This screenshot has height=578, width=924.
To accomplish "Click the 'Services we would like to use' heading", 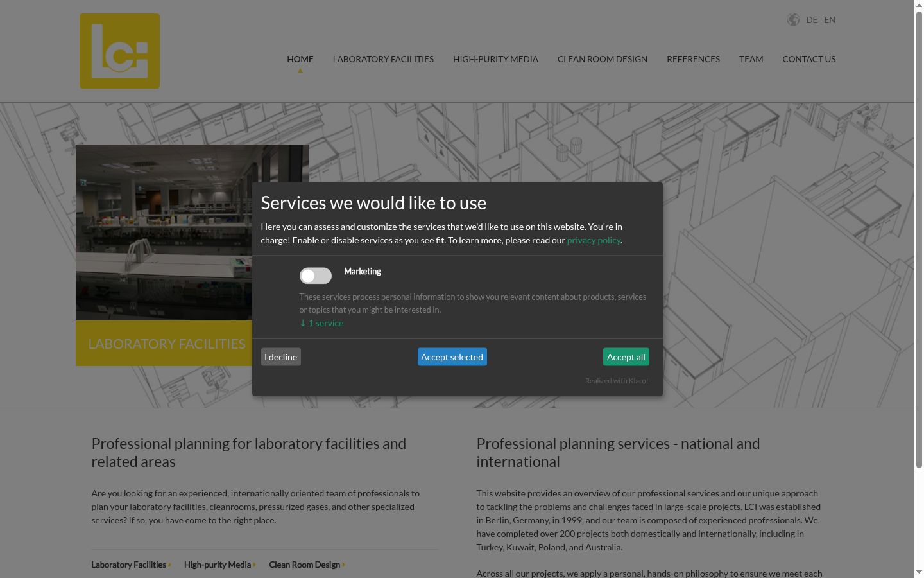I will coord(373,203).
